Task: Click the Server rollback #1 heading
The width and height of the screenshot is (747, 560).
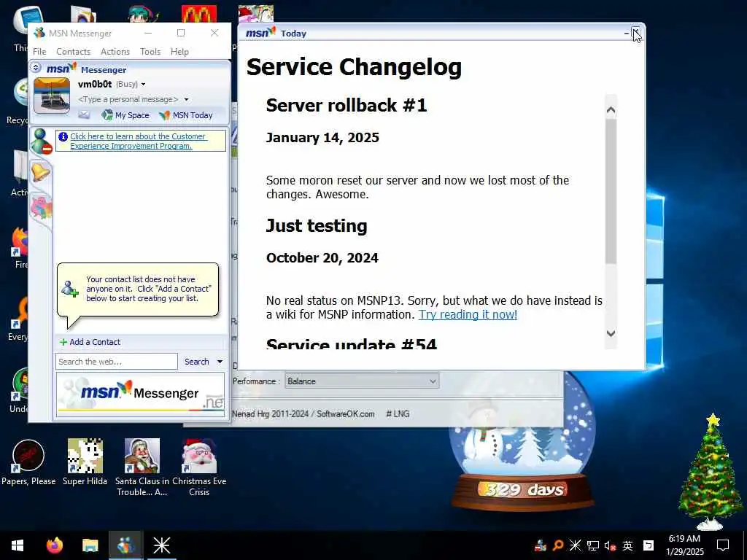Action: [x=347, y=105]
